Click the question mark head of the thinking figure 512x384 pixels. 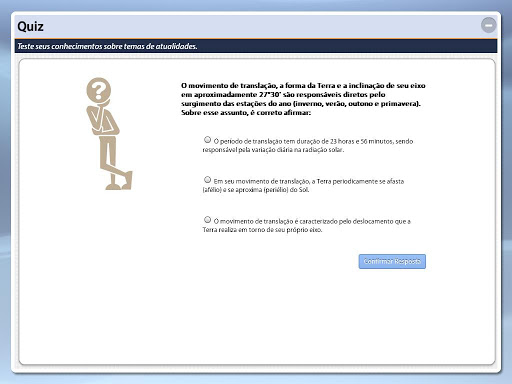click(99, 90)
